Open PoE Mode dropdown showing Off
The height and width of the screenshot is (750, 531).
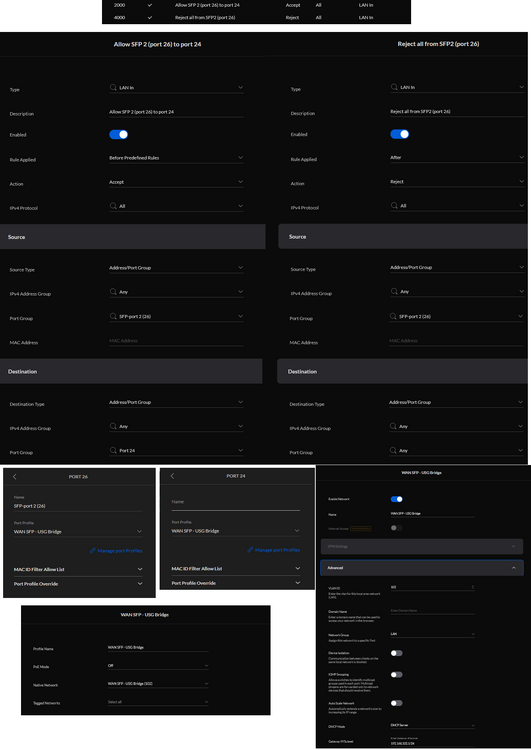click(x=158, y=665)
